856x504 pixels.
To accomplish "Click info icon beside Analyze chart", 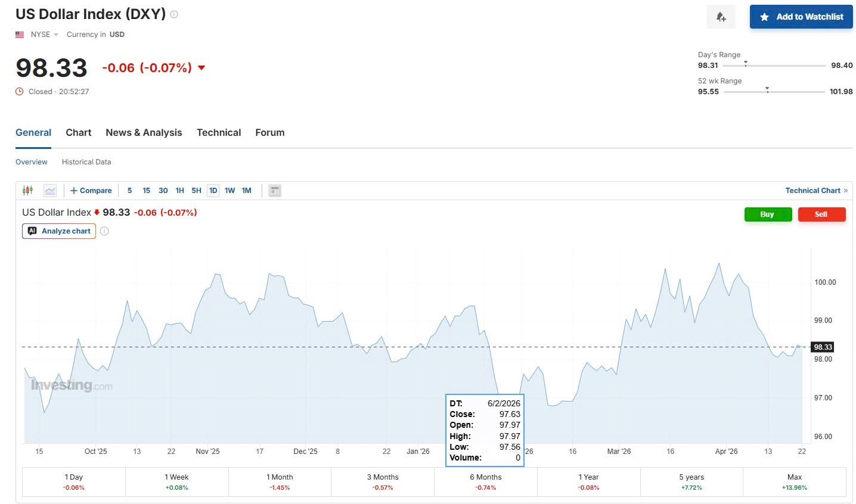I will pyautogui.click(x=104, y=231).
